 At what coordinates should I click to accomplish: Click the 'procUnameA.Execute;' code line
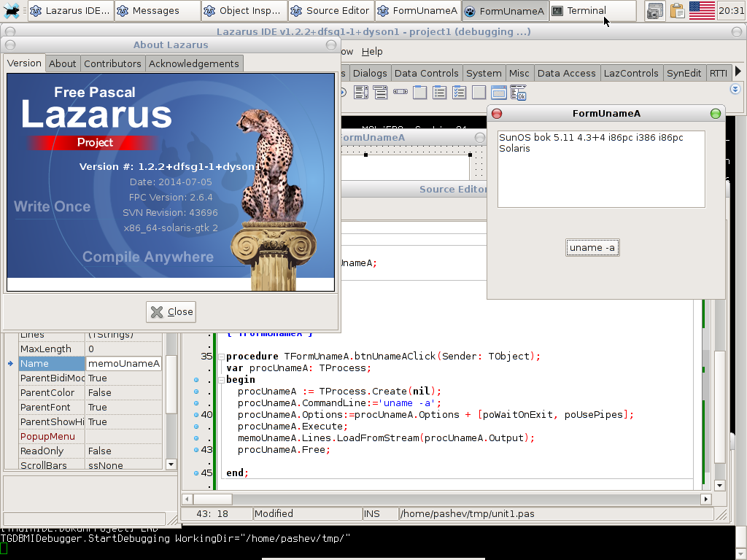pos(293,426)
